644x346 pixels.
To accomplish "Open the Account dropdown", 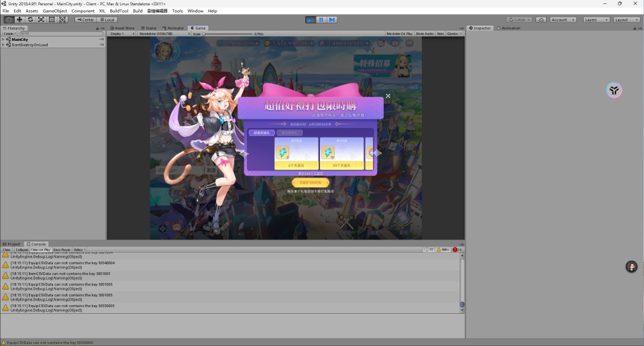I will 563,19.
